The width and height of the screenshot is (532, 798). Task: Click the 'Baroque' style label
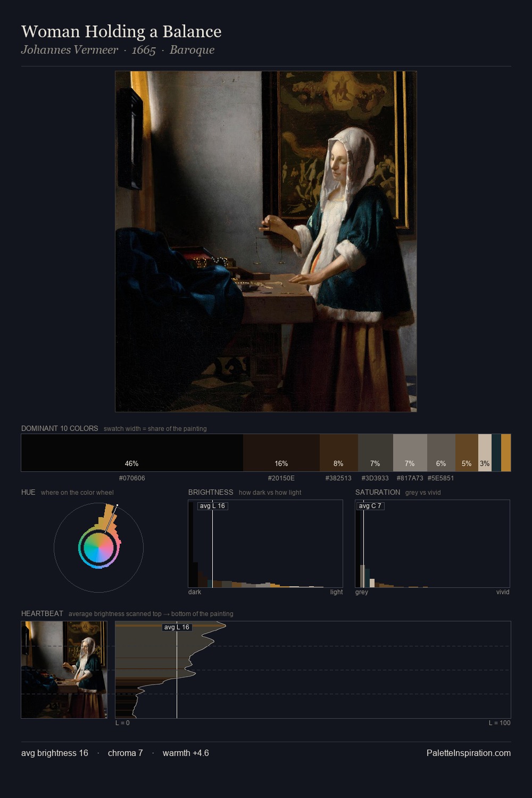pos(192,50)
